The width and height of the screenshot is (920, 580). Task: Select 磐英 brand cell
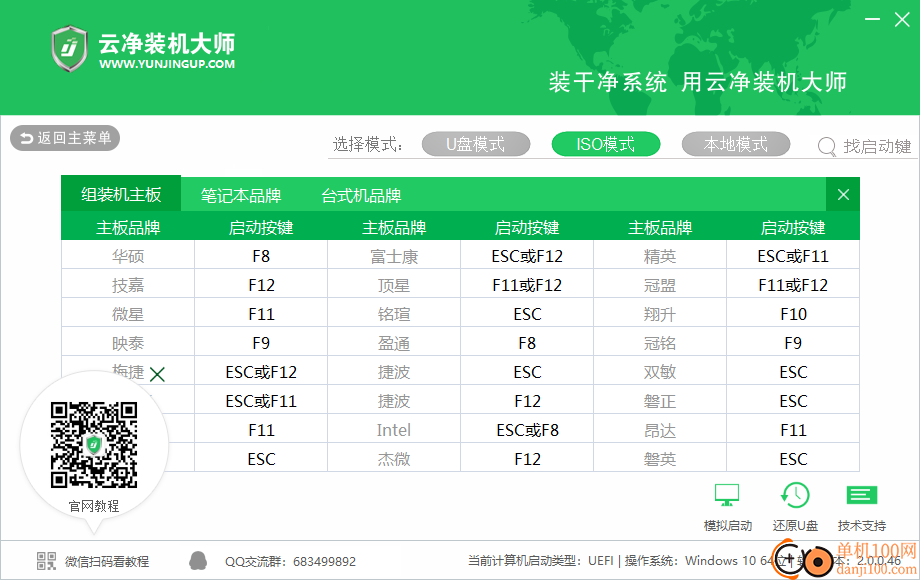click(660, 459)
